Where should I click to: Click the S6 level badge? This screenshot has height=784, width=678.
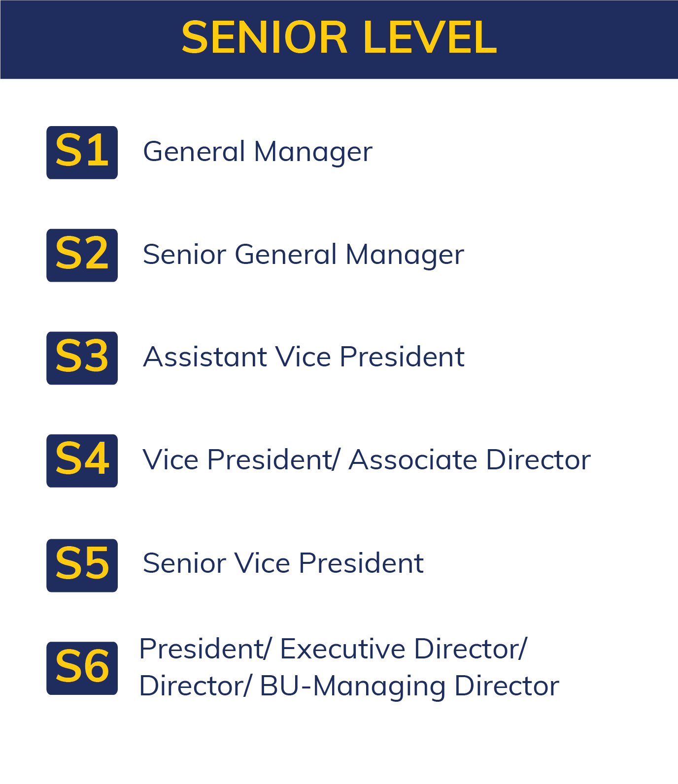click(x=82, y=668)
